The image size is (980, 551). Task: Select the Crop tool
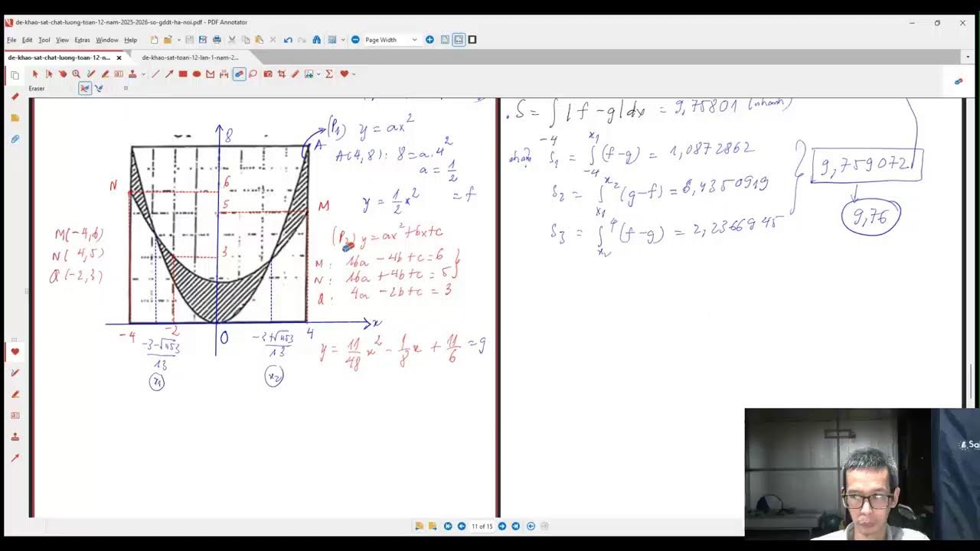click(282, 74)
